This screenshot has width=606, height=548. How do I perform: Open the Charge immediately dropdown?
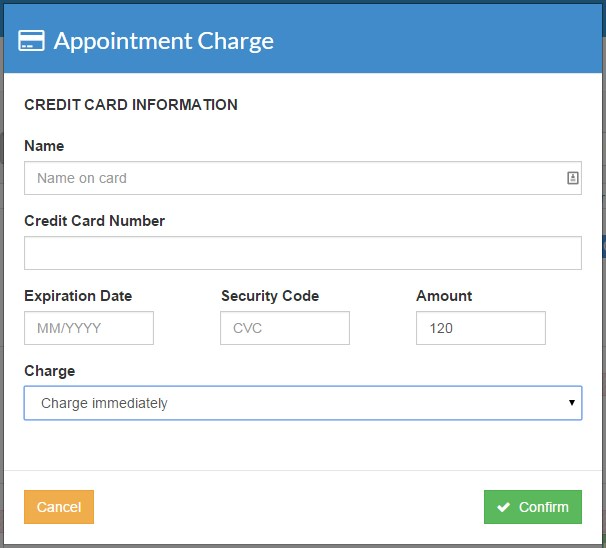click(x=302, y=403)
